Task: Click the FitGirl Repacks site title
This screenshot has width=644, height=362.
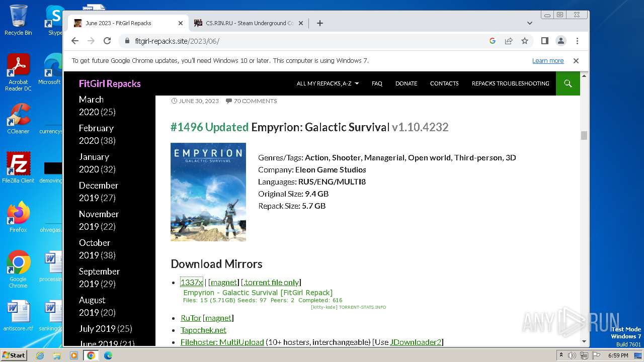Action: pos(110,83)
